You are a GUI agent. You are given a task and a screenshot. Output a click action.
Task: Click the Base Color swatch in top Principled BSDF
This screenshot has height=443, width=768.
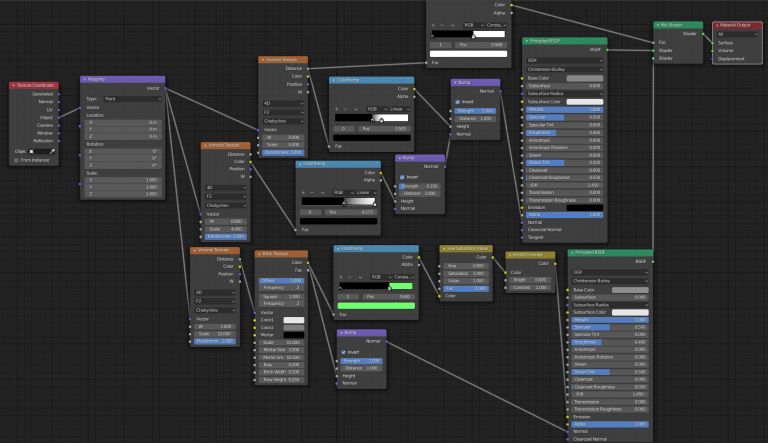point(584,77)
